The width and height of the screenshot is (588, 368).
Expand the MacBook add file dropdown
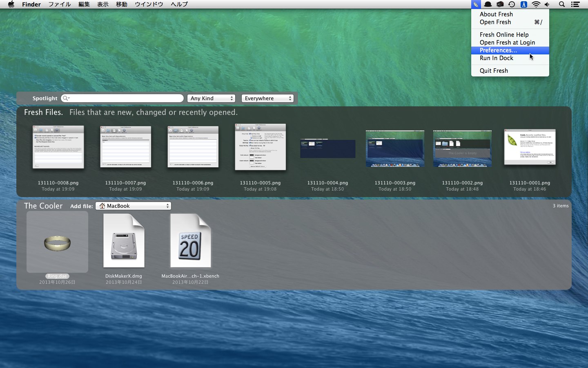coord(133,206)
